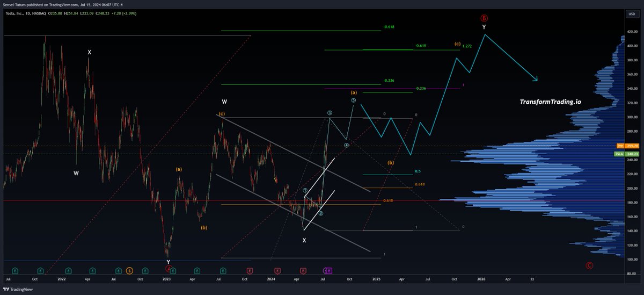Select the April 2022 earnings marker
This screenshot has height=295, width=644.
(x=92, y=270)
